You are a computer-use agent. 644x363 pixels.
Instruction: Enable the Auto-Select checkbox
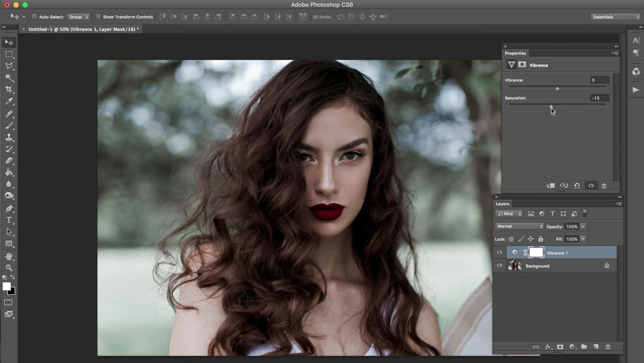pyautogui.click(x=34, y=17)
